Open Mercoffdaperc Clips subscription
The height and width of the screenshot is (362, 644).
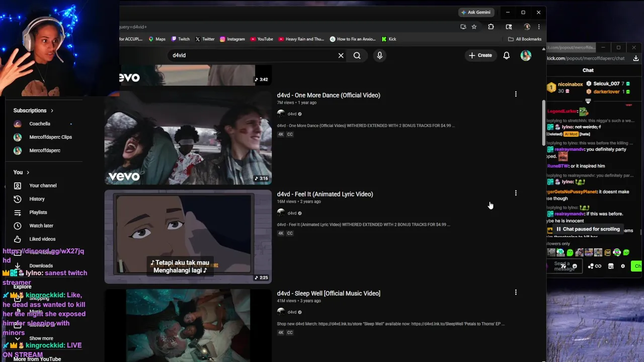43,137
